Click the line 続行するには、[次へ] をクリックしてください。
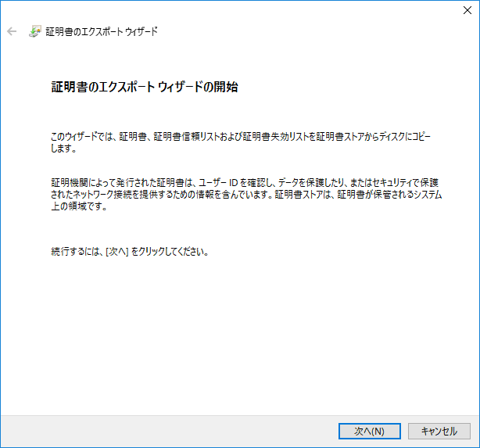Image resolution: width=480 pixels, height=448 pixels. [130, 252]
